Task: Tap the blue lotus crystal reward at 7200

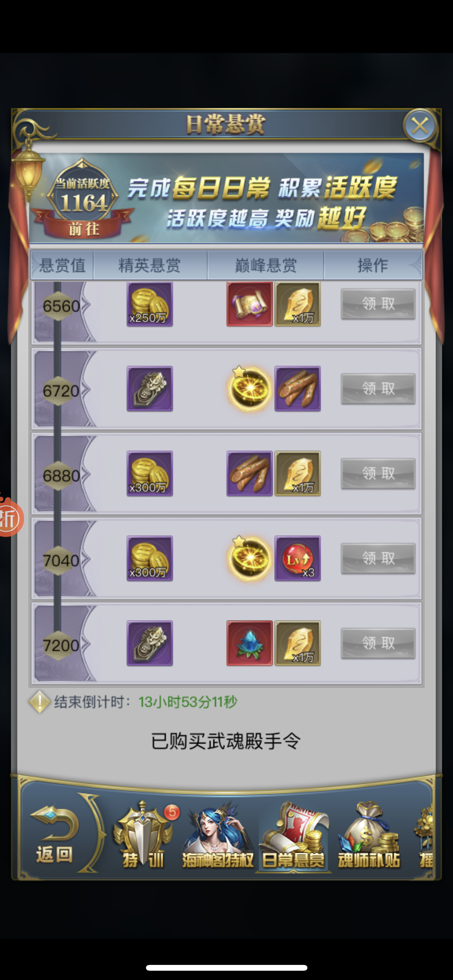Action: click(x=249, y=643)
